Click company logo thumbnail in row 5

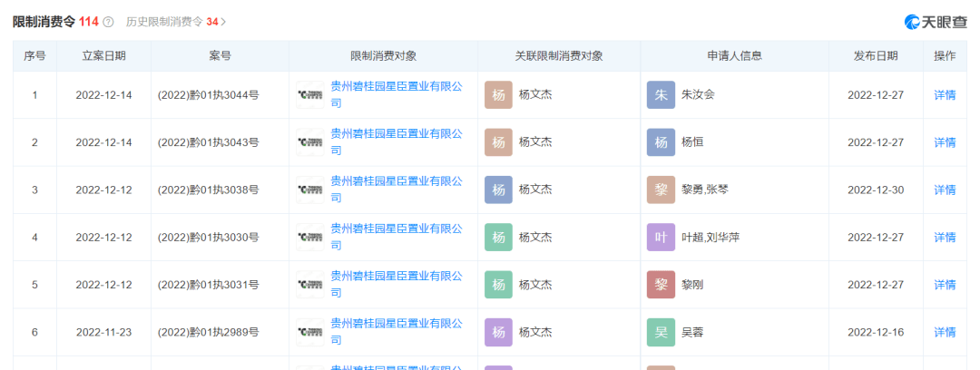pos(310,285)
